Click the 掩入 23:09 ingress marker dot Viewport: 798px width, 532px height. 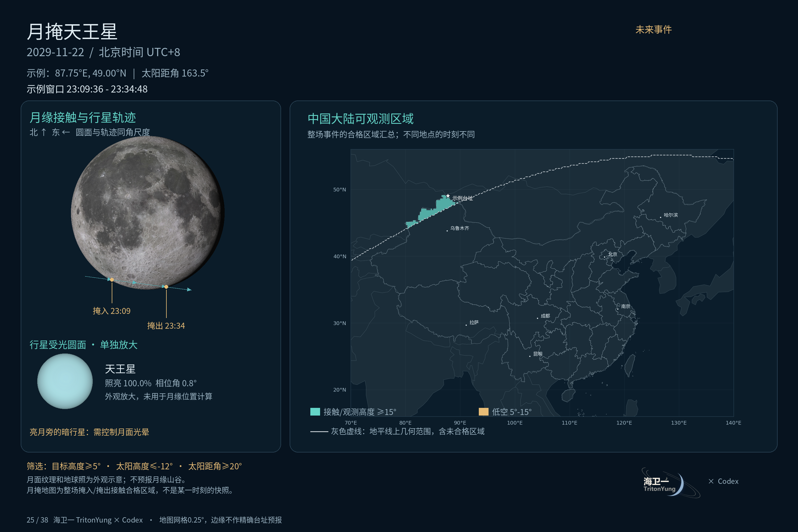click(x=112, y=280)
